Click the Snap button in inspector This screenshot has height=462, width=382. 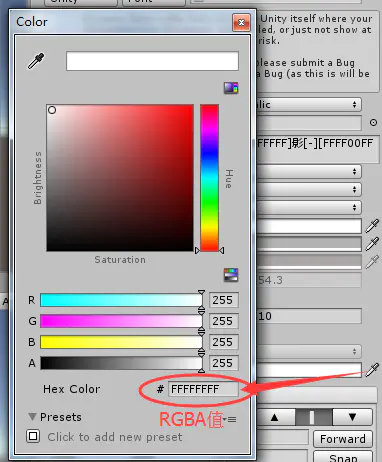point(343,456)
